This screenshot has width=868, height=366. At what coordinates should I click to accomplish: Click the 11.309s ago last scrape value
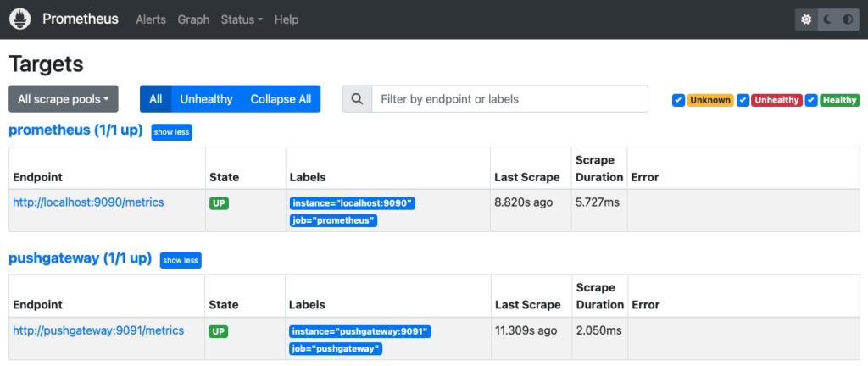point(526,330)
